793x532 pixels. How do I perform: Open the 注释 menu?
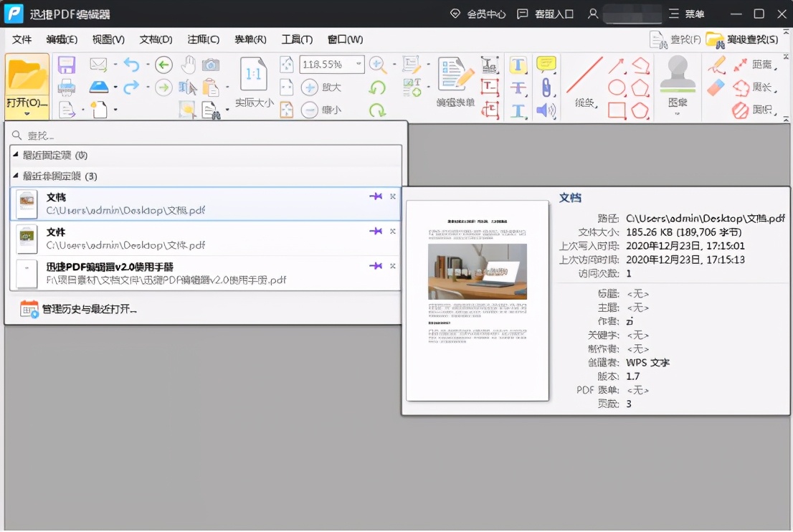203,39
